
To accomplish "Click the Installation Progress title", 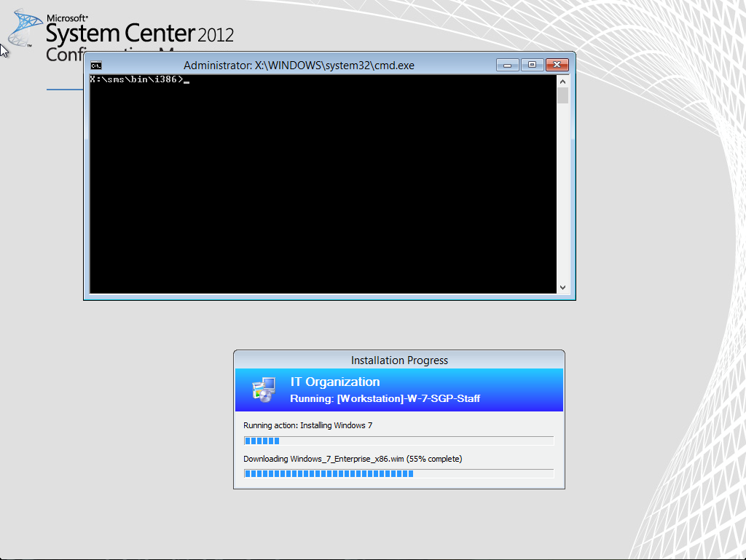I will pyautogui.click(x=399, y=360).
